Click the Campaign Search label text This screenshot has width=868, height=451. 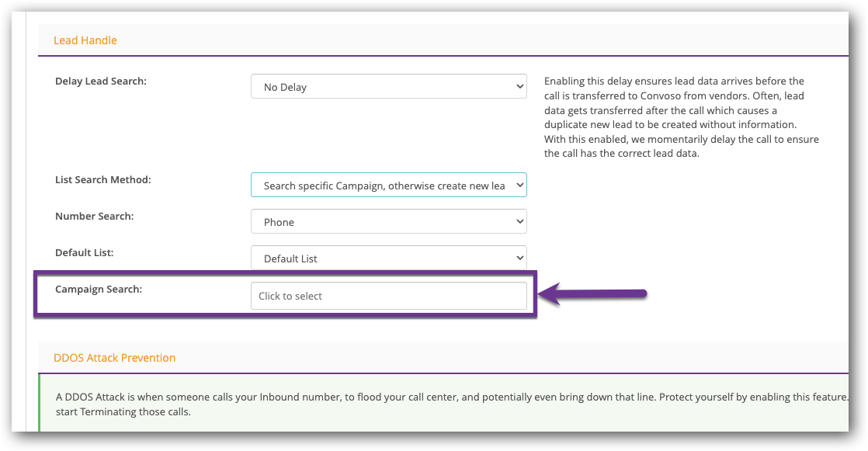coord(99,288)
